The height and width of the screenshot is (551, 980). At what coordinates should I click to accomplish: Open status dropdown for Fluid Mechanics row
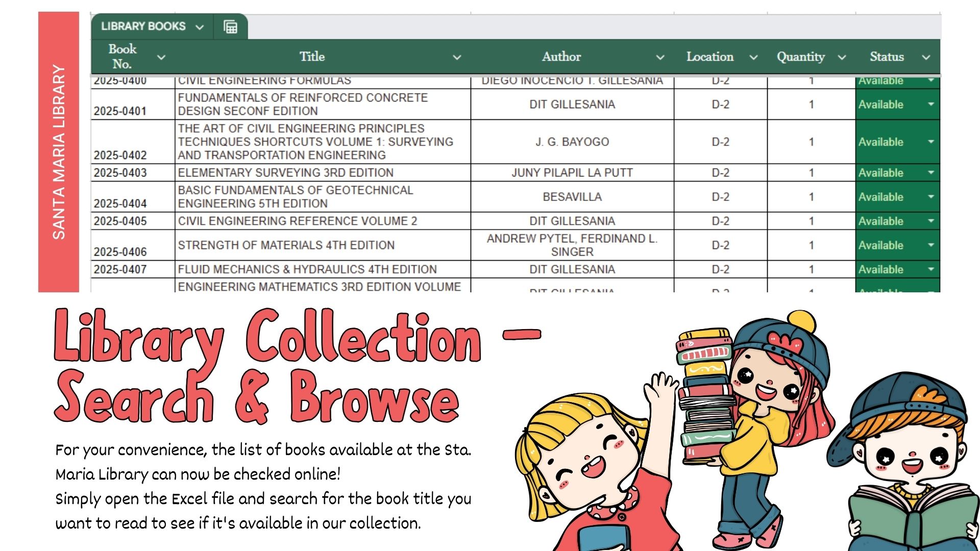click(x=931, y=269)
